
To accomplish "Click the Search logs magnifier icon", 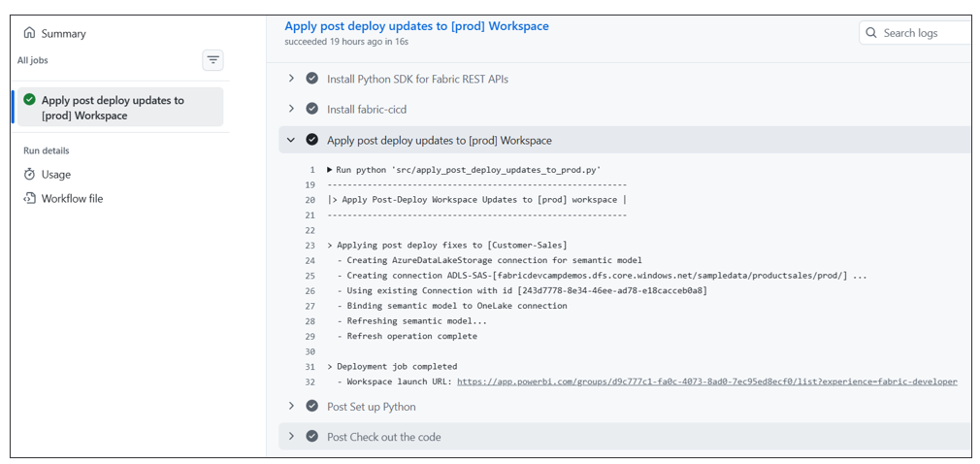I will [x=871, y=33].
